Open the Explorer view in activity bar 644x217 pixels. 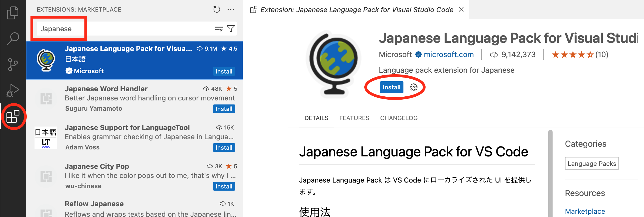[x=13, y=13]
